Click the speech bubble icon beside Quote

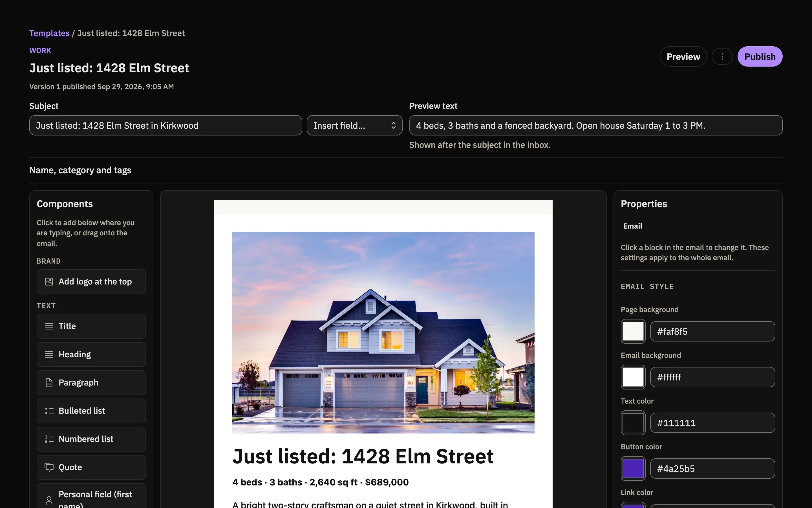49,467
